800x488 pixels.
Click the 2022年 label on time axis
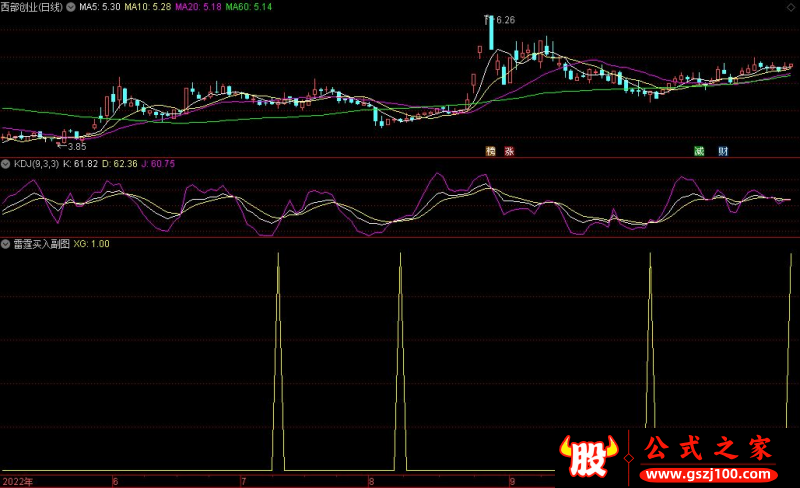click(x=16, y=481)
